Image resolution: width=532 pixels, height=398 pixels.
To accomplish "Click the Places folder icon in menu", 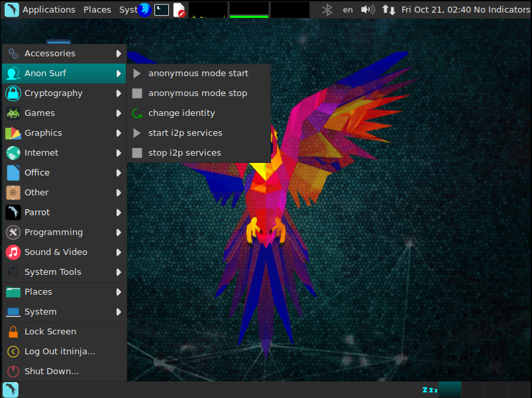I will click(x=13, y=292).
